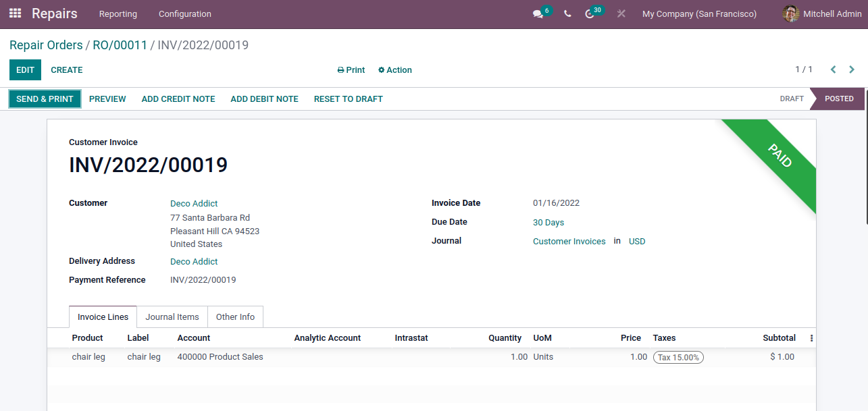The height and width of the screenshot is (411, 868).
Task: Click the Subtotal column header
Action: point(780,338)
